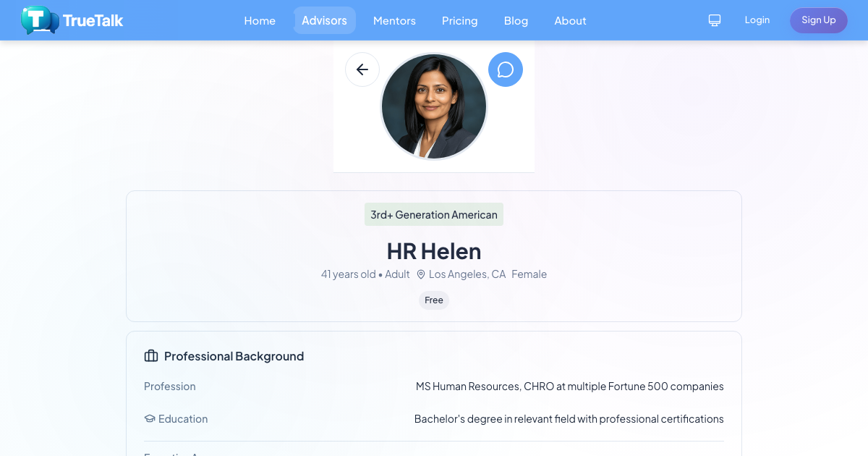
Task: Click the Free pricing badge
Action: pyautogui.click(x=434, y=300)
